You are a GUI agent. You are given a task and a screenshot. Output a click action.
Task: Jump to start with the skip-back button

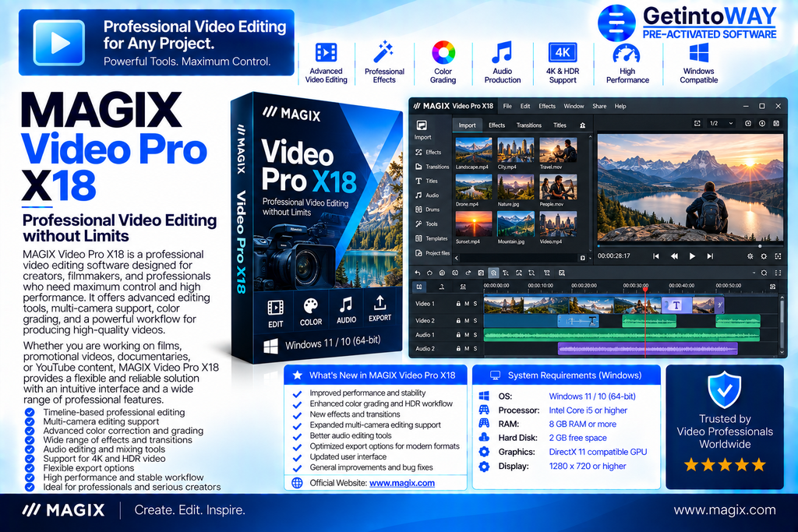click(x=656, y=256)
